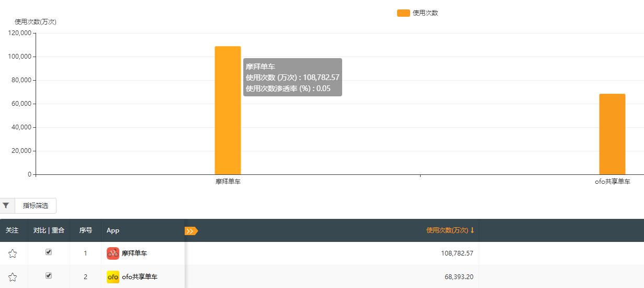Screen dimensions: 644x288
Task: Toggle the ofo共享单车 compare checkbox
Action: 49,275
